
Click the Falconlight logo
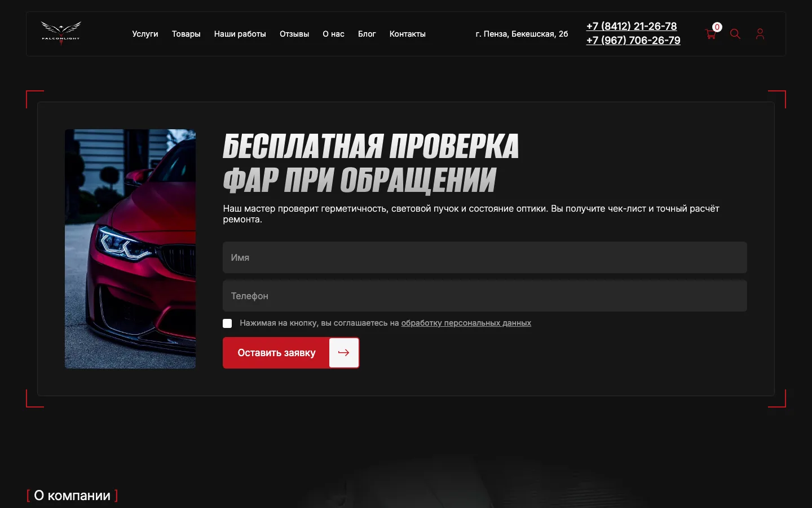point(61,33)
